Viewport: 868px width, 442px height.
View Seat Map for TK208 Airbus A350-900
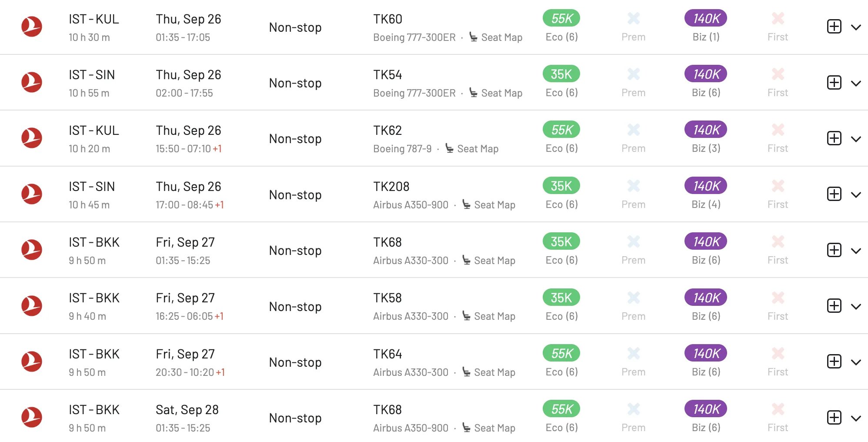[489, 205]
